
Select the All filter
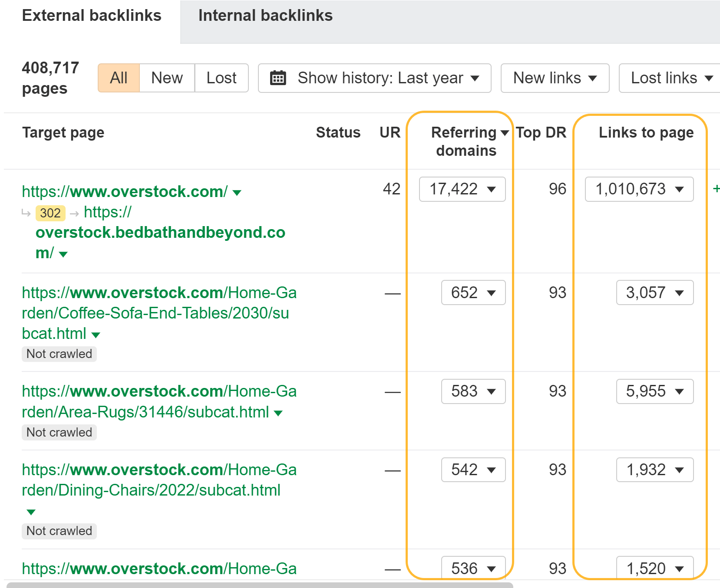[118, 78]
